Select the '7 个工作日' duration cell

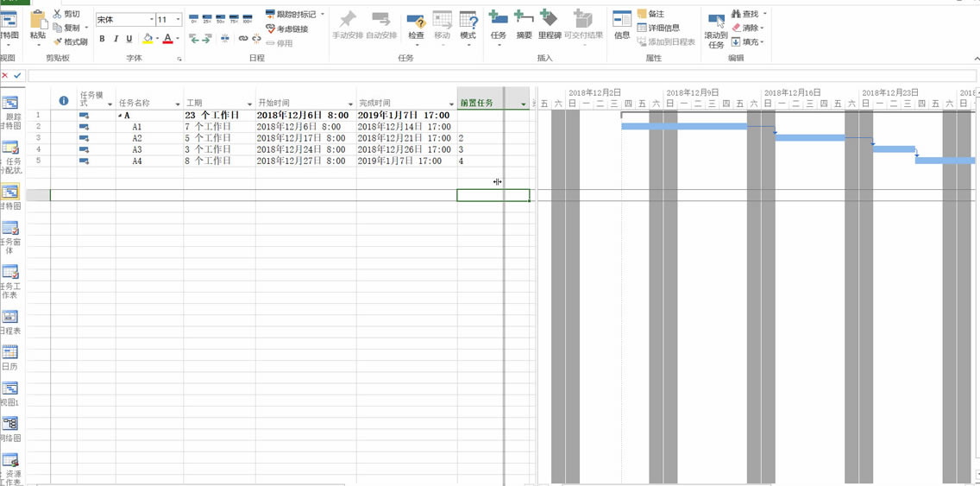[219, 127]
